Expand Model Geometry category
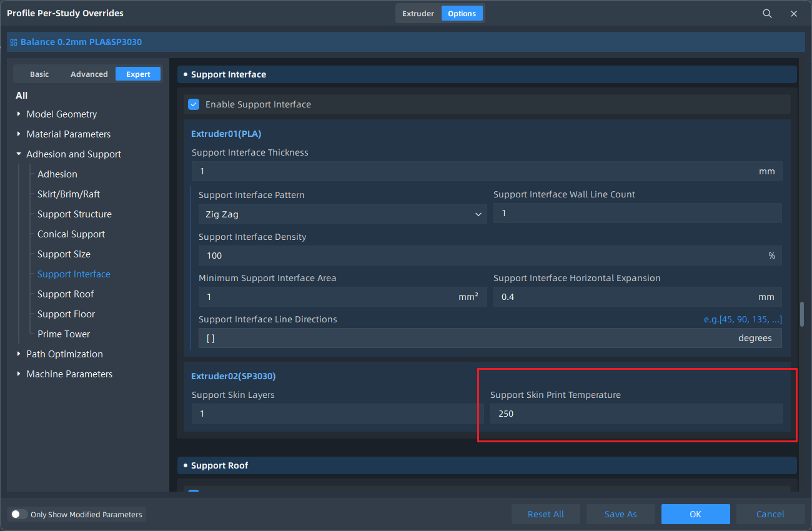The image size is (812, 531). pos(19,114)
